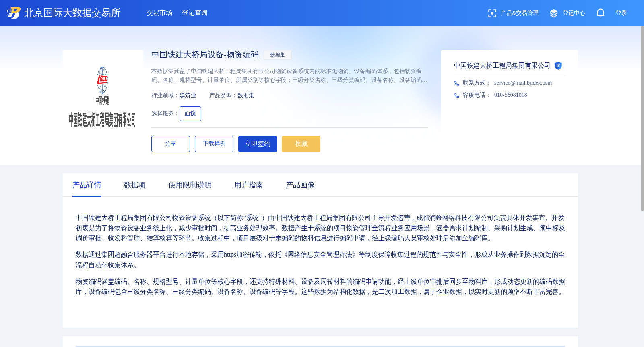This screenshot has width=644, height=347.
Task: Click the yellow 收藏 favorite button
Action: (301, 144)
